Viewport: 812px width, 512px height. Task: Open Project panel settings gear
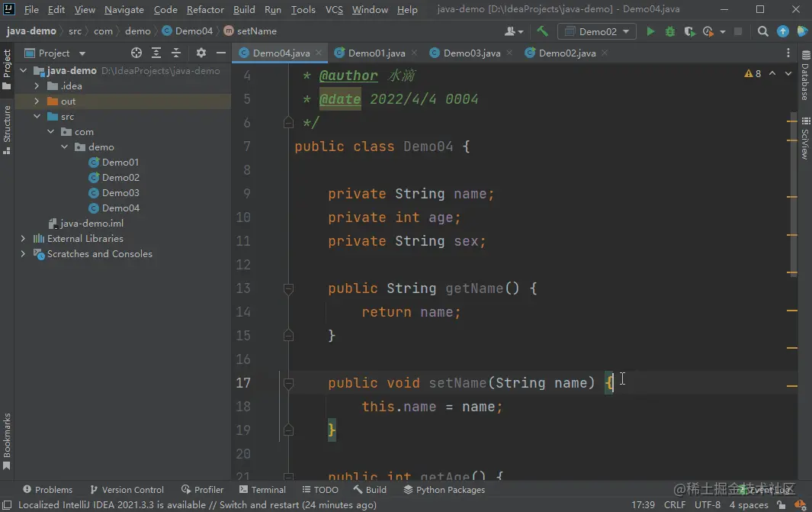(x=201, y=53)
